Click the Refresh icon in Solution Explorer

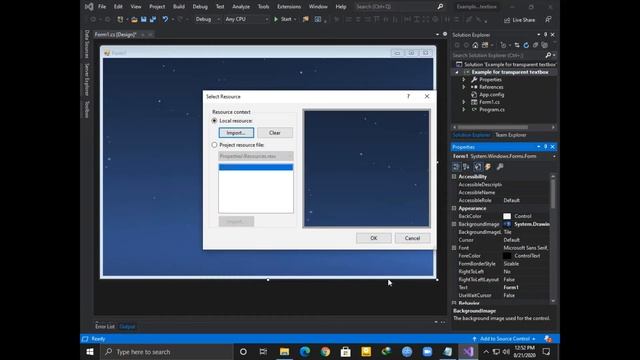tap(526, 45)
